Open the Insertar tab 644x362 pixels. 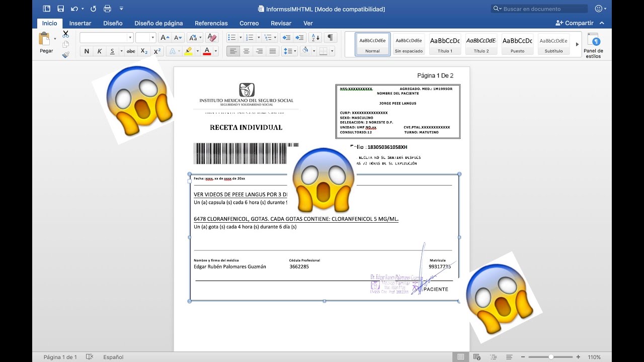click(x=80, y=23)
